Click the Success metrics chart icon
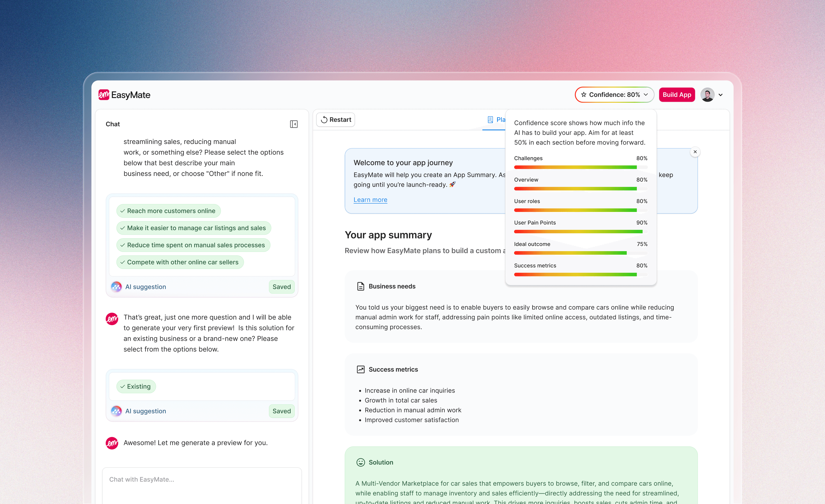This screenshot has width=825, height=504. (x=360, y=370)
